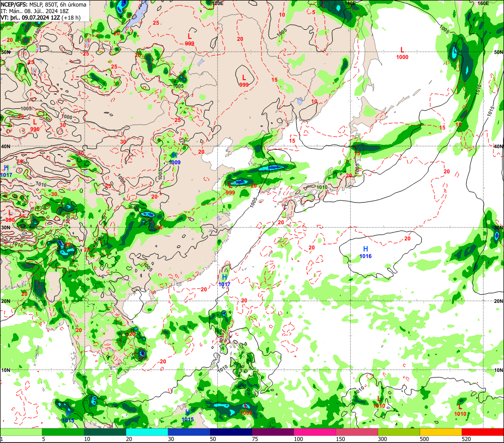
Task: Click the legend value 150
Action: pos(340,439)
